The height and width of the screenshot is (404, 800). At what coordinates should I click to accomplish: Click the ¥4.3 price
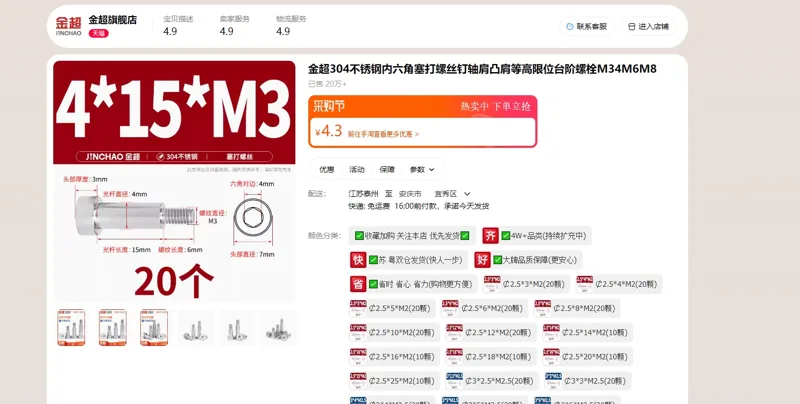pos(329,132)
